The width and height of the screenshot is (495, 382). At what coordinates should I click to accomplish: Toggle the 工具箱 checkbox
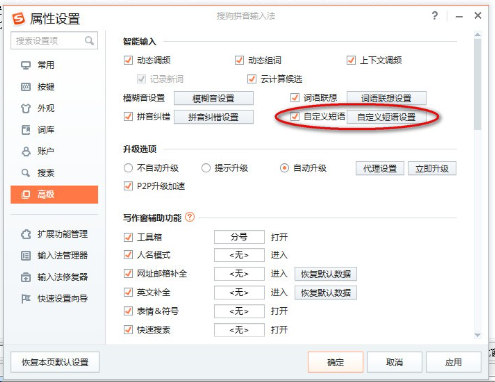click(x=128, y=237)
